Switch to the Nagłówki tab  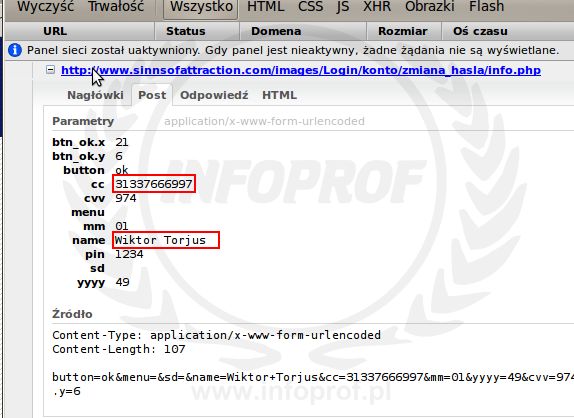click(95, 95)
